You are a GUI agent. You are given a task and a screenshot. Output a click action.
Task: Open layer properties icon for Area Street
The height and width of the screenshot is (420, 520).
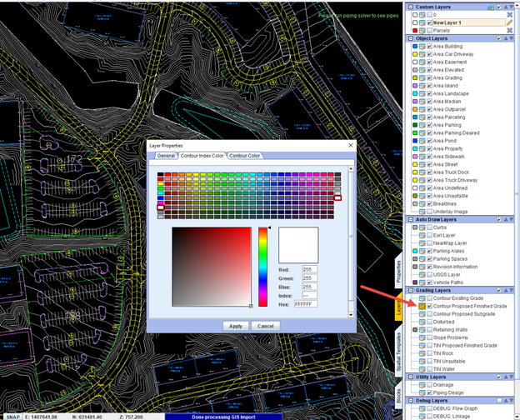(422, 164)
